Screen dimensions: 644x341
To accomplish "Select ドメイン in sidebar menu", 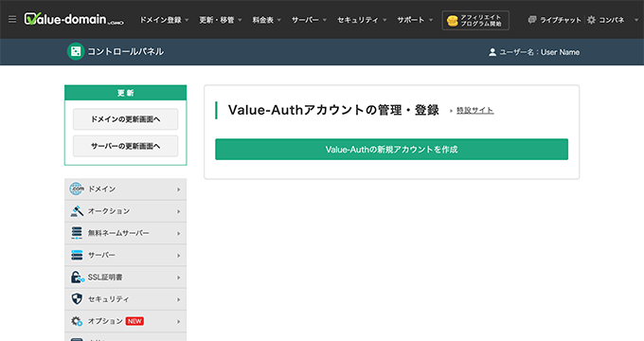I will pos(125,189).
